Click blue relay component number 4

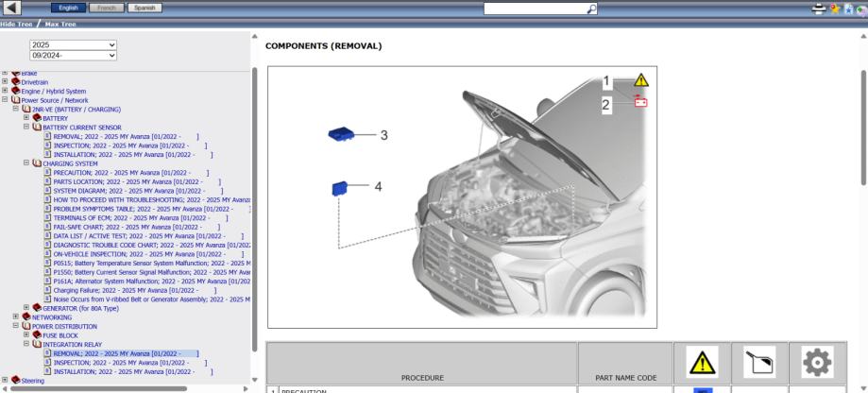(x=340, y=188)
